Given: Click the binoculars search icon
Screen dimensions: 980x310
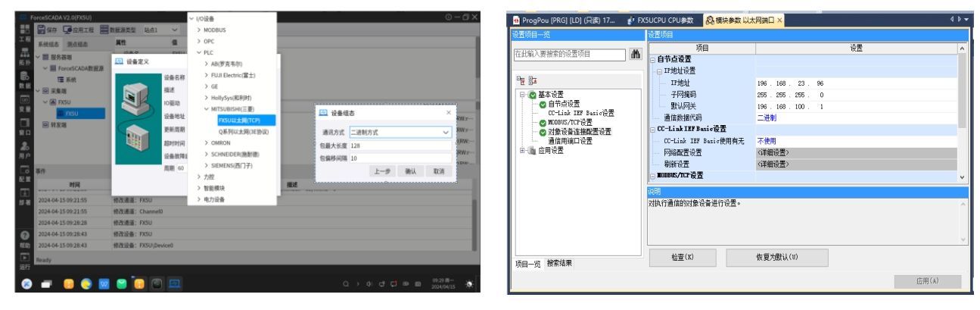Looking at the screenshot, I should 636,54.
